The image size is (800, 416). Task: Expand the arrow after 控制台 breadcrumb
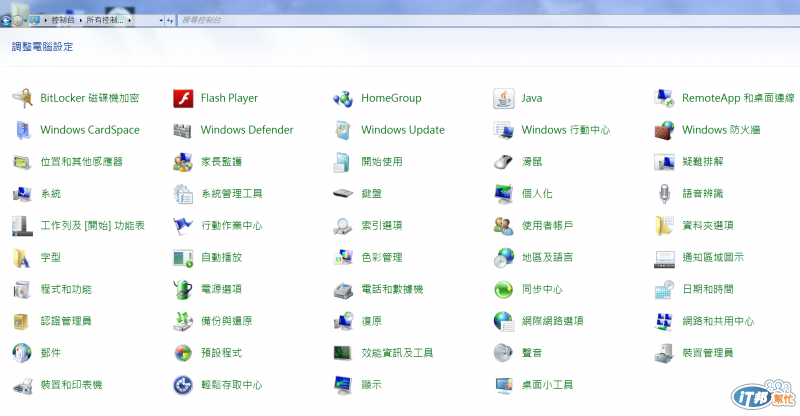click(x=81, y=20)
